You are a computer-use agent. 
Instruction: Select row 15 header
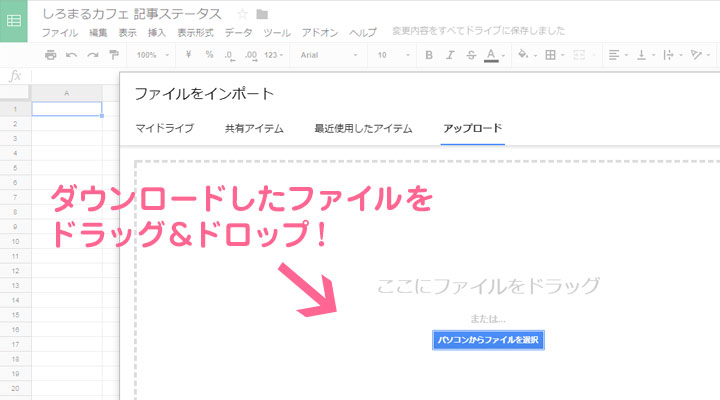(x=15, y=315)
